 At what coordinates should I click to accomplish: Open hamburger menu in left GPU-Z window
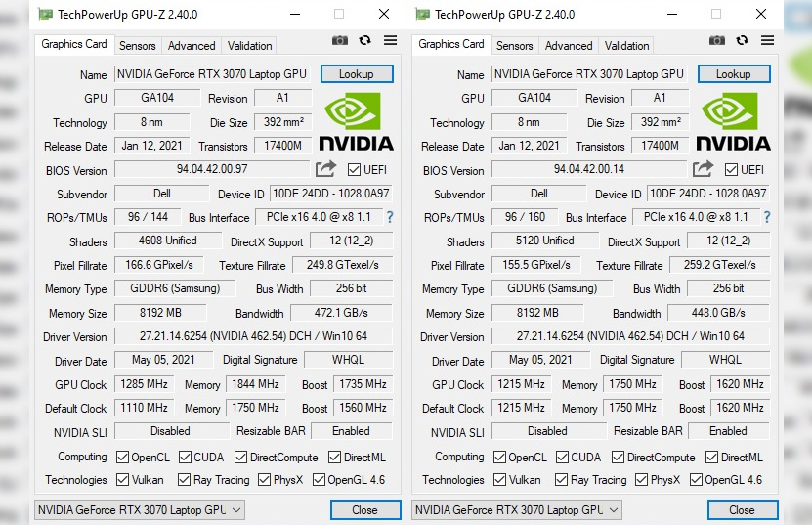coord(391,40)
